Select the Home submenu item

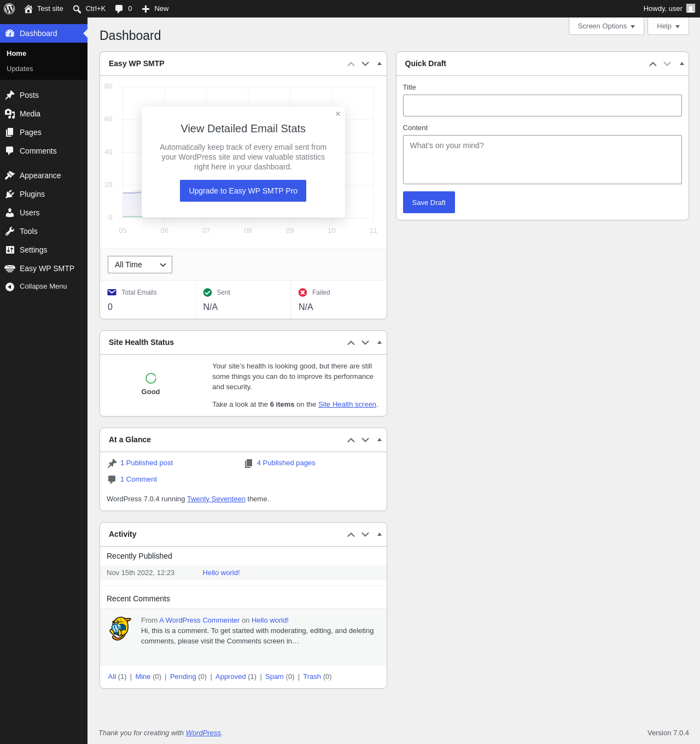point(16,54)
